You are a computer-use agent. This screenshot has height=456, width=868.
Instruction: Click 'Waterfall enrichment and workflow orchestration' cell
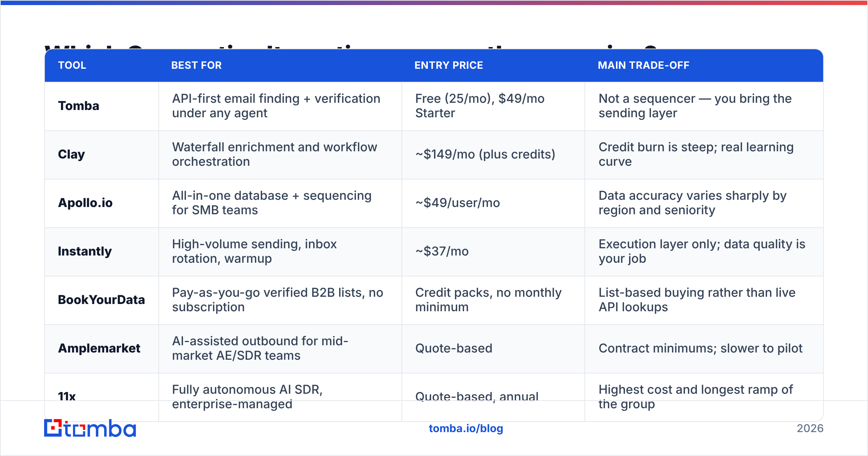(280, 155)
